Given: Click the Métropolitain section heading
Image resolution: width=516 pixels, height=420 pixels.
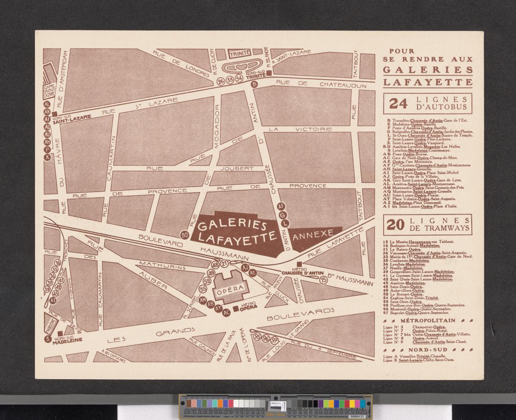Looking at the screenshot, I should point(427,321).
